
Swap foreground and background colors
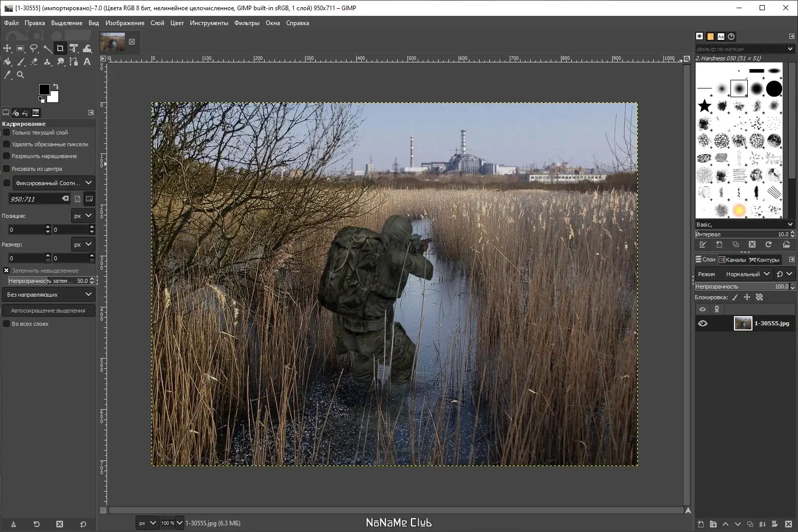tap(56, 86)
